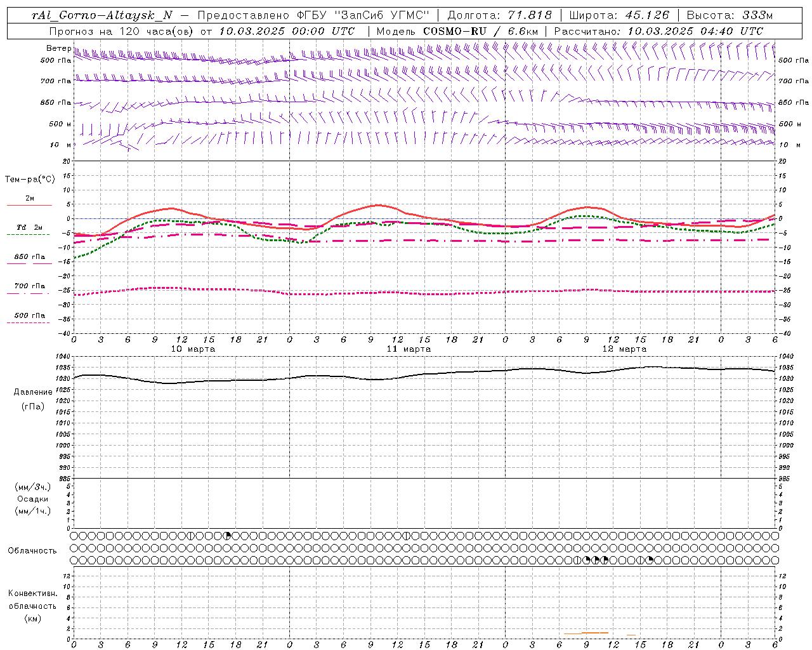Click the model label COSMO-RU / 6.6км

click(x=481, y=31)
